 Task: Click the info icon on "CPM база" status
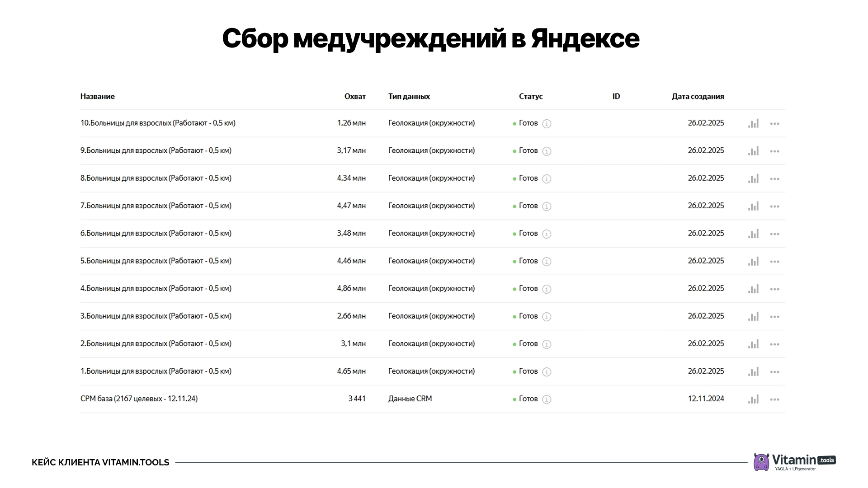coord(547,399)
